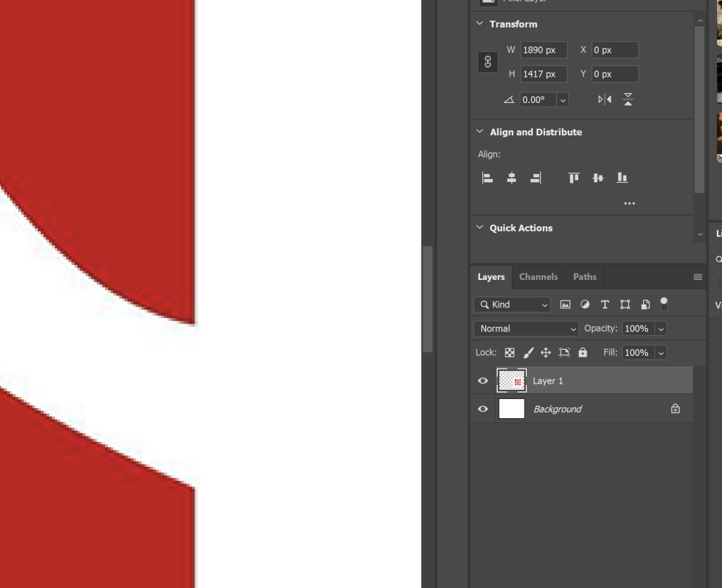The height and width of the screenshot is (588, 722).
Task: Lock image pixels with brush icon
Action: coord(528,353)
